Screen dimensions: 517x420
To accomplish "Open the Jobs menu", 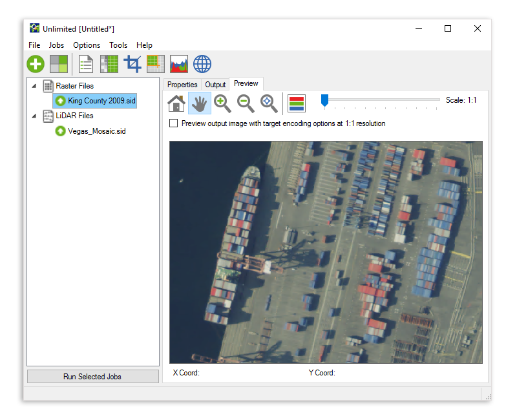I will point(56,45).
